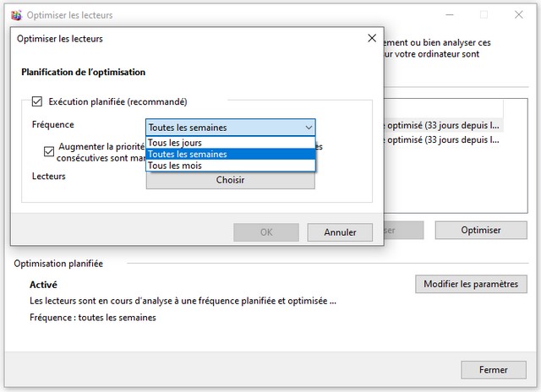Click the Lecteurs label
This screenshot has height=392, width=541.
[49, 177]
